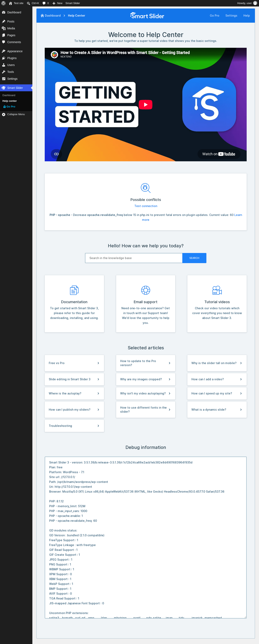
Task: Open Where is the autoplay article
Action: click(x=74, y=393)
